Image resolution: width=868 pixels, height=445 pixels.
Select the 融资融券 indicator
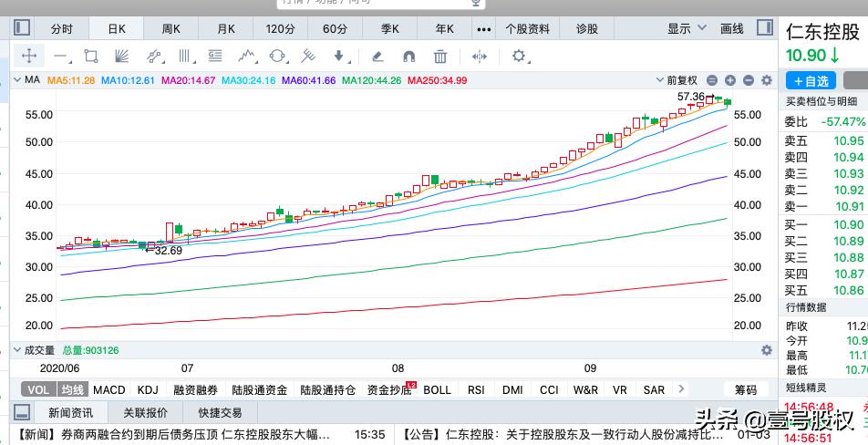(195, 389)
